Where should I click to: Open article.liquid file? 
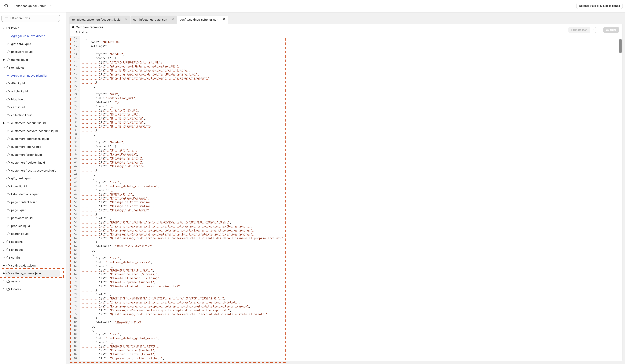19,92
